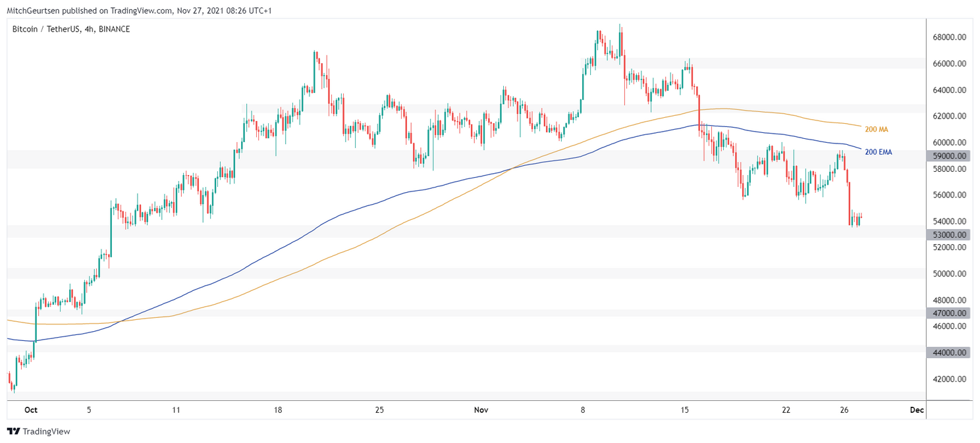Click the 54000.00 price axis label
This screenshot has width=980, height=443.
tap(949, 221)
